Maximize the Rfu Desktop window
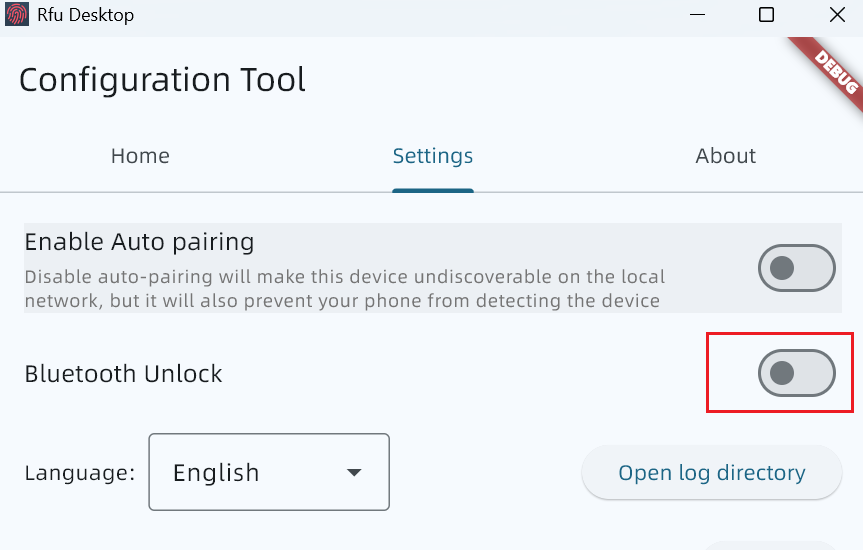The height and width of the screenshot is (550, 863). (x=766, y=15)
